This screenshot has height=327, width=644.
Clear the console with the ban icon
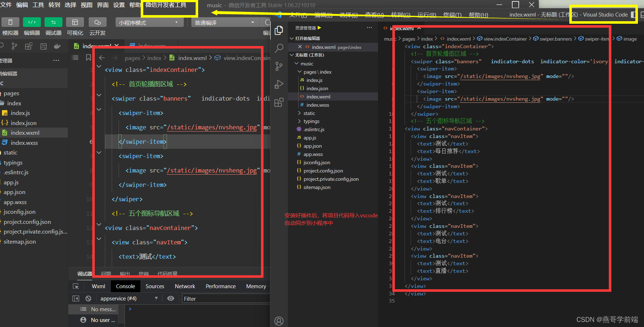[88, 298]
